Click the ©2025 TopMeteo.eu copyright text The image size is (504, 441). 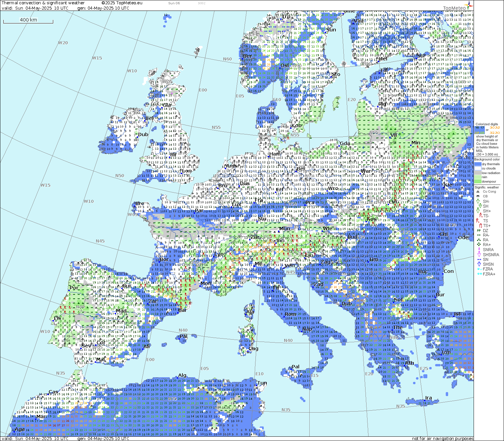pyautogui.click(x=122, y=3)
